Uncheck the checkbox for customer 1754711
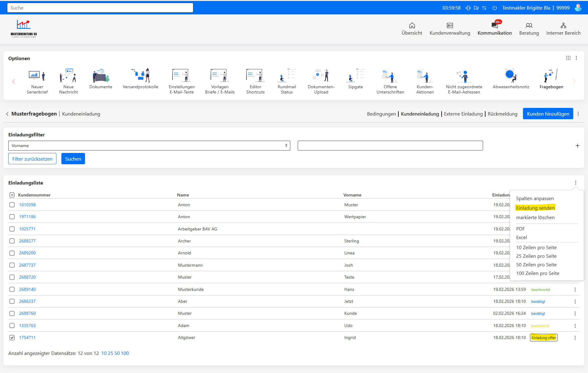The height and width of the screenshot is (373, 588). [12, 337]
